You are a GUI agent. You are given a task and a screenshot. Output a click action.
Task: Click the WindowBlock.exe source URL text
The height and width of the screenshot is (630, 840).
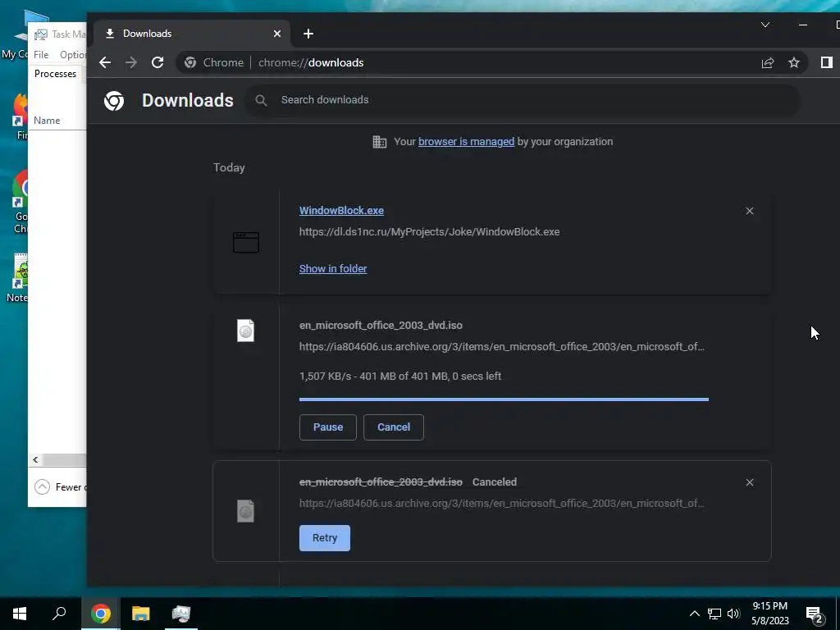429,232
